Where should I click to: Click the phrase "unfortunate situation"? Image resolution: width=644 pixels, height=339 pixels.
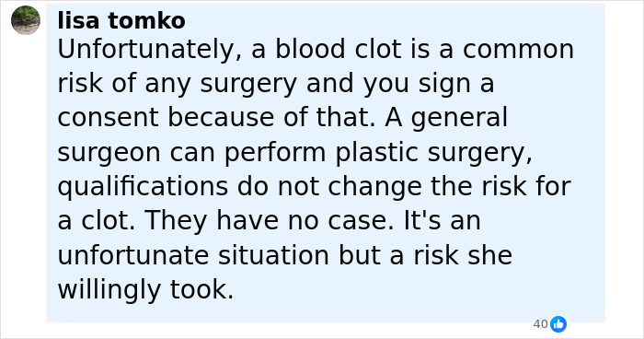tap(193, 256)
